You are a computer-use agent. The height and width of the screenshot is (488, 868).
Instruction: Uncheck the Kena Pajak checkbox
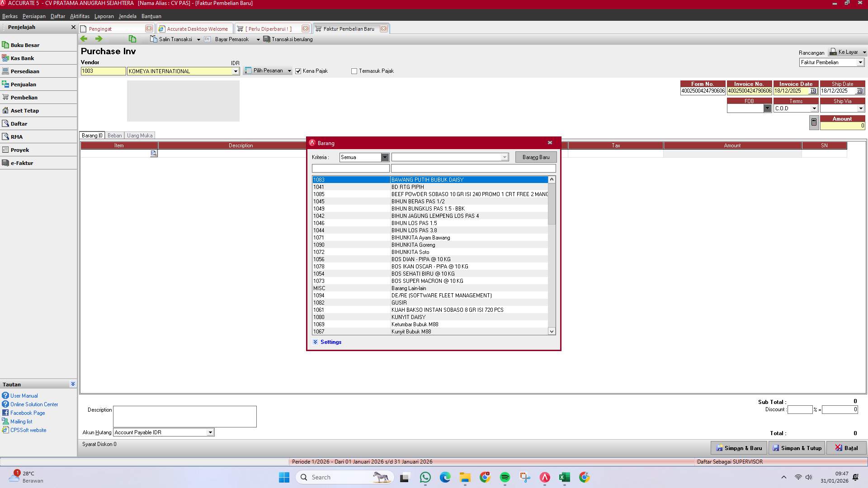pos(298,71)
